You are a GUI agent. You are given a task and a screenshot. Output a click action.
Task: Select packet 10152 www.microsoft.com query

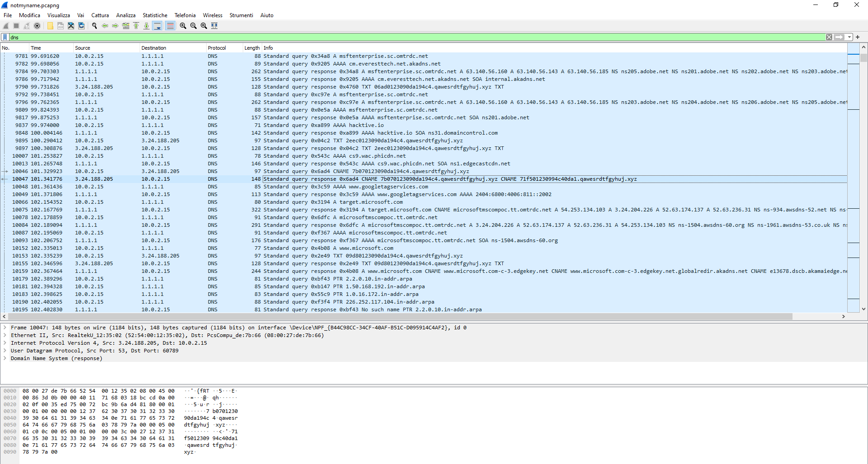pyautogui.click(x=424, y=248)
